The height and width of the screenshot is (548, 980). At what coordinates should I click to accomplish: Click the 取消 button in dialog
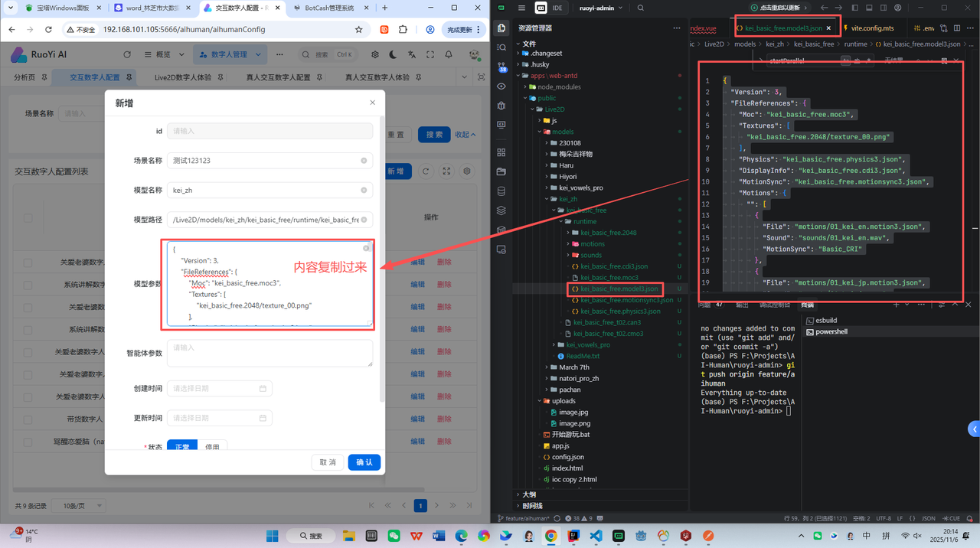pos(328,462)
